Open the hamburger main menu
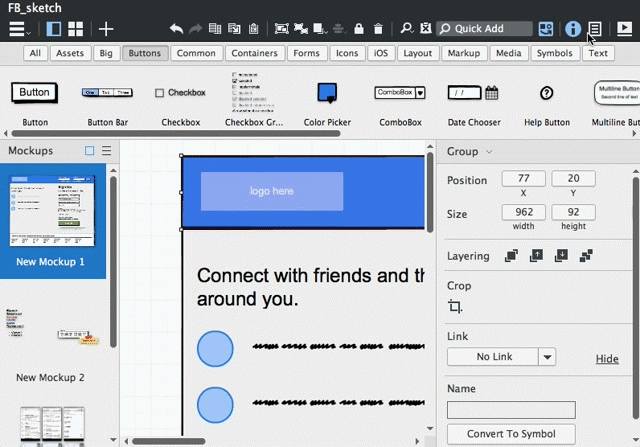 [x=19, y=29]
